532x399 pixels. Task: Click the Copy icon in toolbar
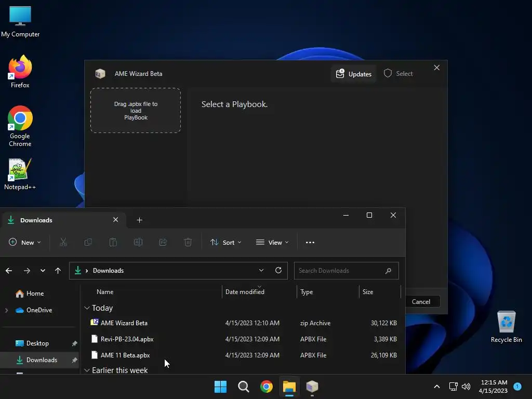tap(88, 242)
